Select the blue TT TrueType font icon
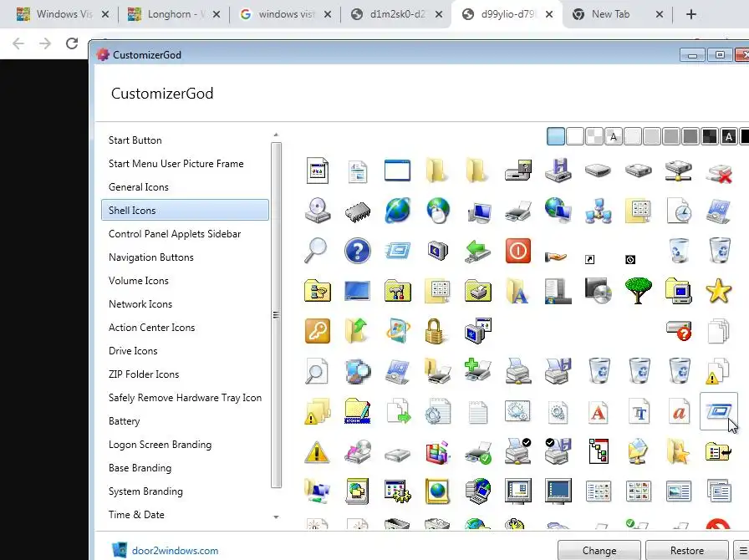Viewport: 749px width, 560px height. (639, 411)
